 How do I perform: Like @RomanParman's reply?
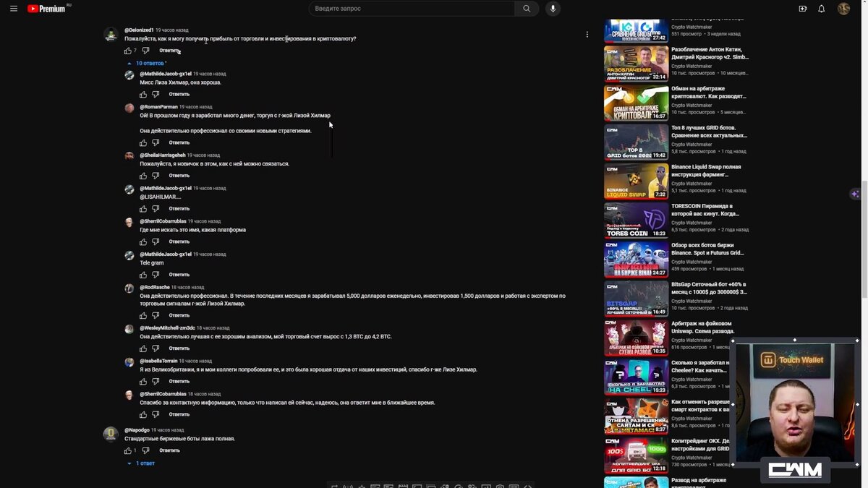[x=143, y=142]
